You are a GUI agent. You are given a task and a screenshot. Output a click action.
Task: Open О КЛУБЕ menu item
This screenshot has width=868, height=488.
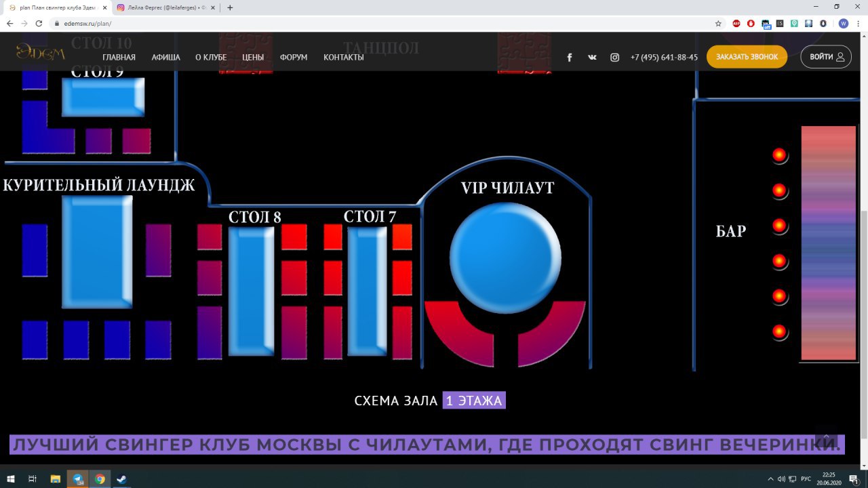211,58
